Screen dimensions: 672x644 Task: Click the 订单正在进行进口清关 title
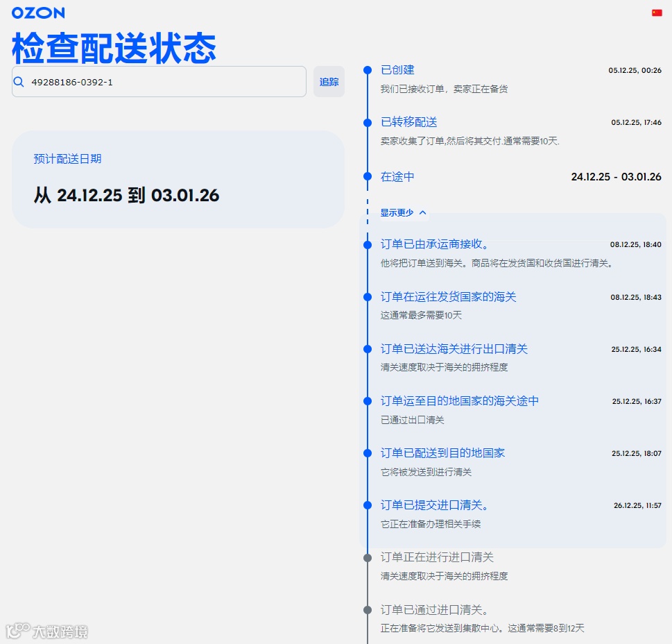pos(437,557)
